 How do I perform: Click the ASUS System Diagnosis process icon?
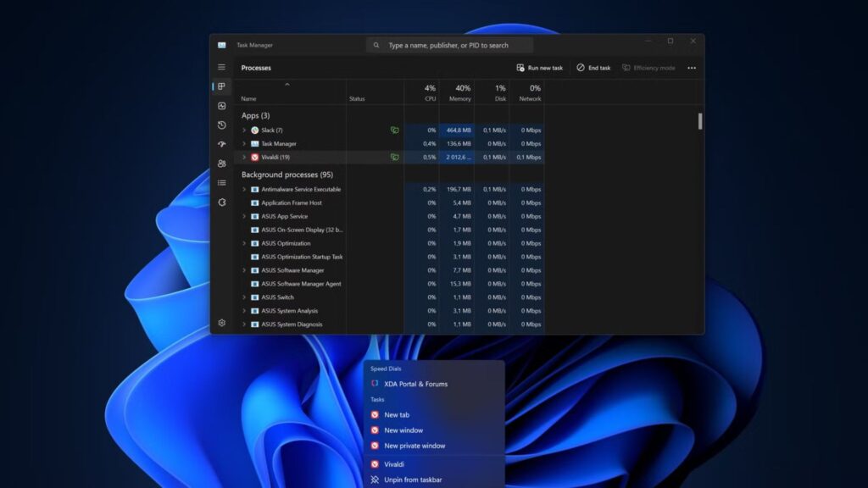[x=254, y=324]
